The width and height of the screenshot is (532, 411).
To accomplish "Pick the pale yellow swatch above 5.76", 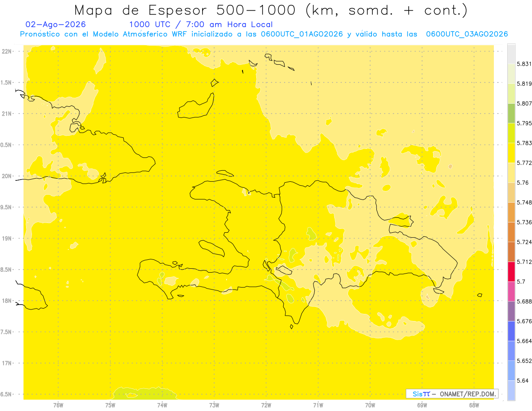I will pyautogui.click(x=511, y=172).
